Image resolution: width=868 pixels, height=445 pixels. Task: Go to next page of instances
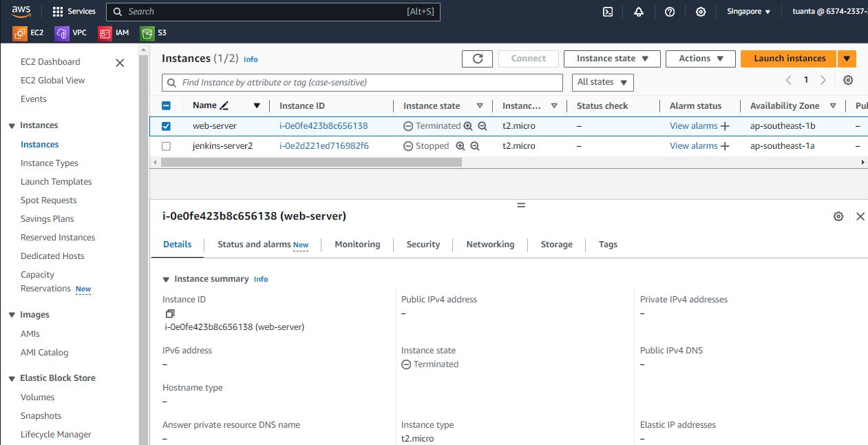[x=823, y=80]
